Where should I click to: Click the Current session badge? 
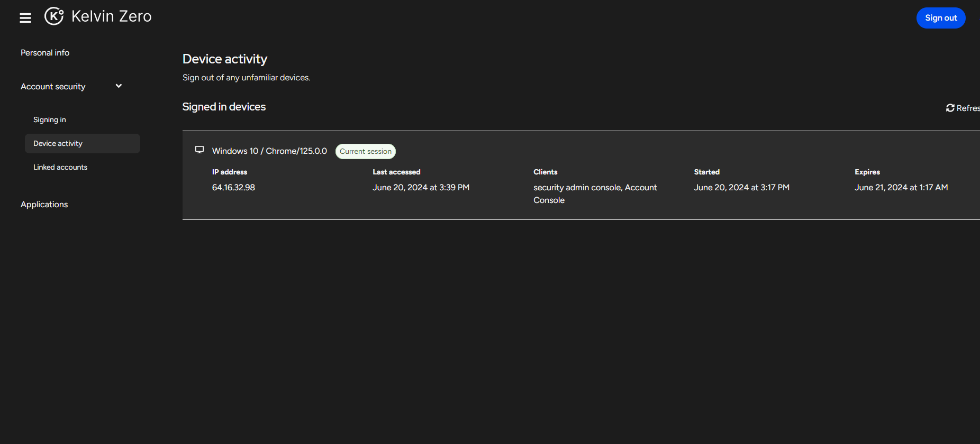[x=366, y=152]
